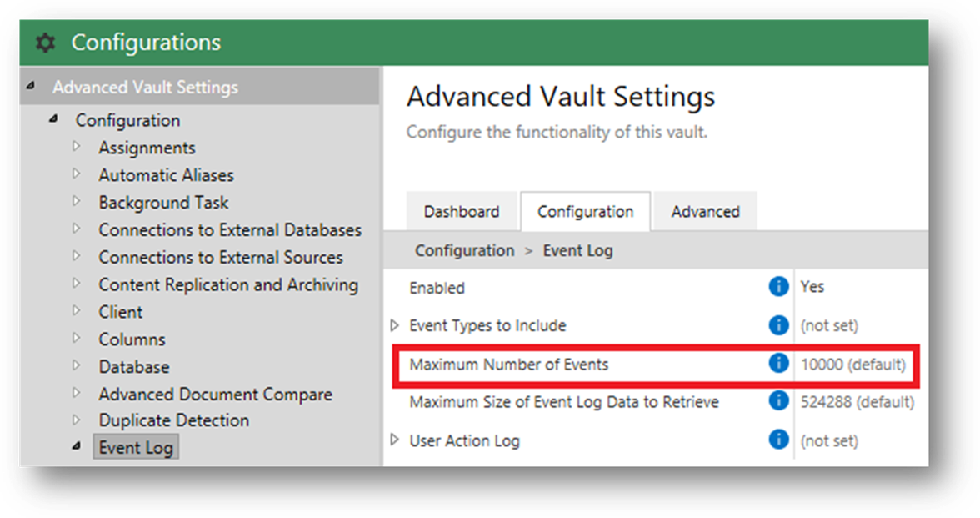This screenshot has width=980, height=518.
Task: Click the Enabled value Yes
Action: [812, 287]
